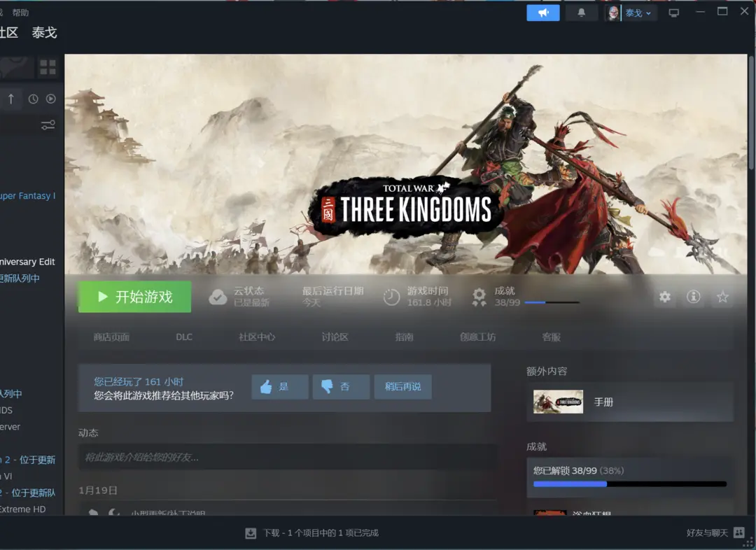This screenshot has height=550, width=756.
Task: Check the cloud status checkmark icon
Action: 218,297
